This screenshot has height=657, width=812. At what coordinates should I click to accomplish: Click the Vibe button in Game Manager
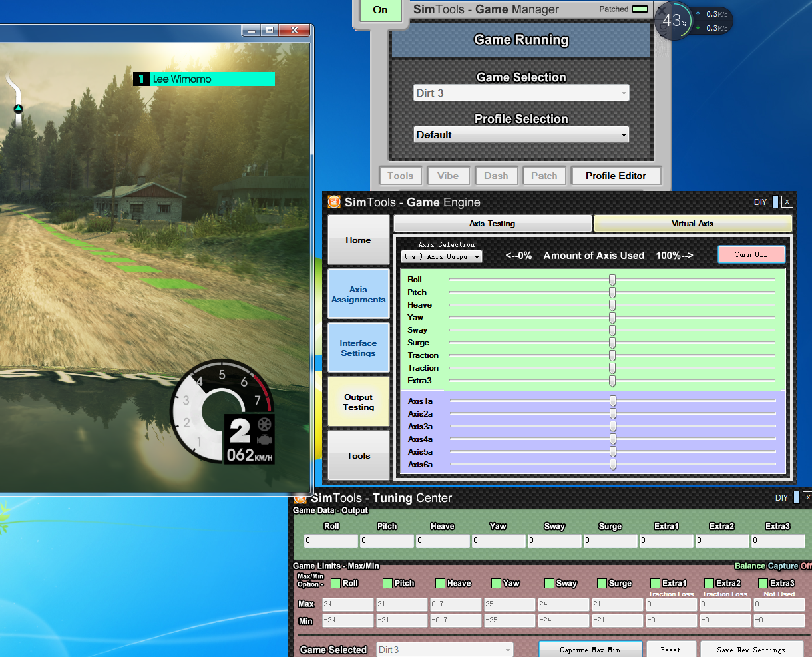click(448, 176)
